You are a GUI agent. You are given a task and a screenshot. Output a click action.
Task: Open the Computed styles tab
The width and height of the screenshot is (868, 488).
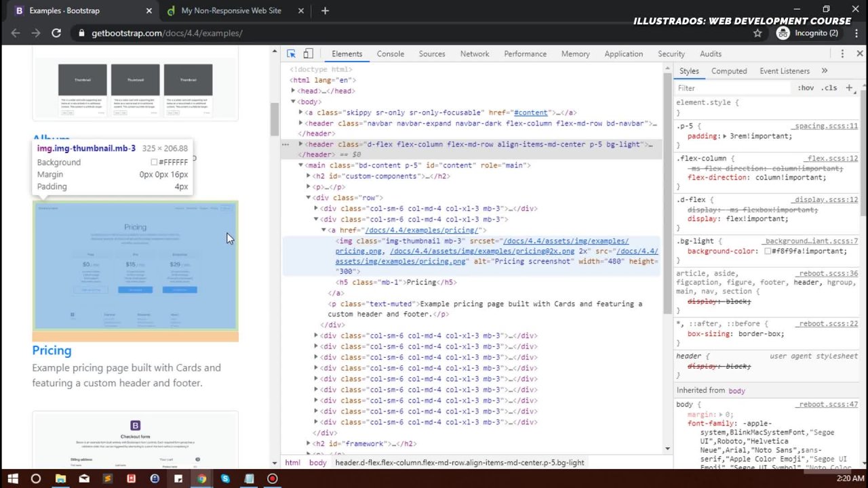pos(729,70)
